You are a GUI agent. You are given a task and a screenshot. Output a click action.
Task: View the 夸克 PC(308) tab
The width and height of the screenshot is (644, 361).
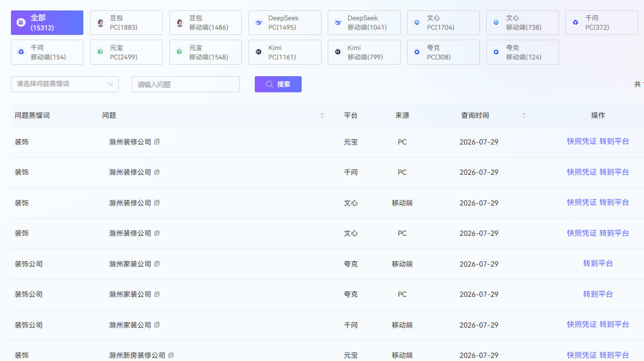443,52
